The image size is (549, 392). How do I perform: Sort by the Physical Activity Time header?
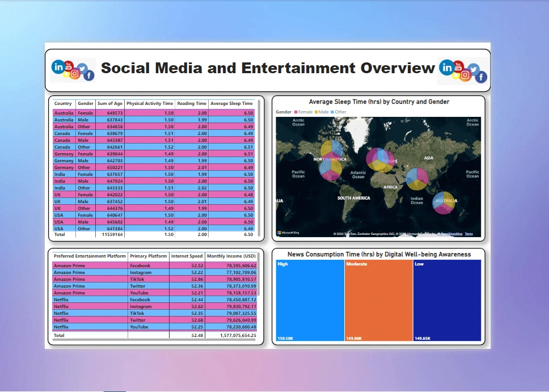[x=150, y=103]
